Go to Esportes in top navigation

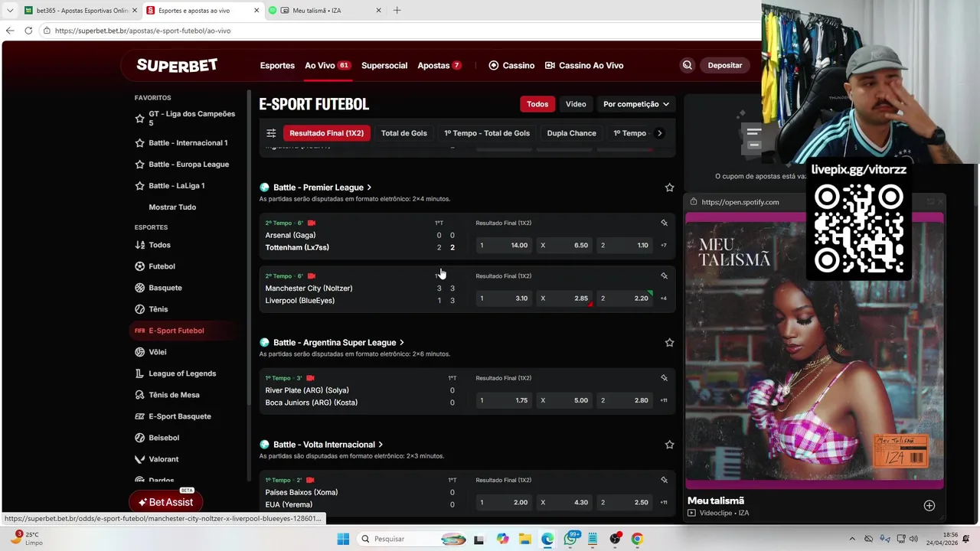277,66
